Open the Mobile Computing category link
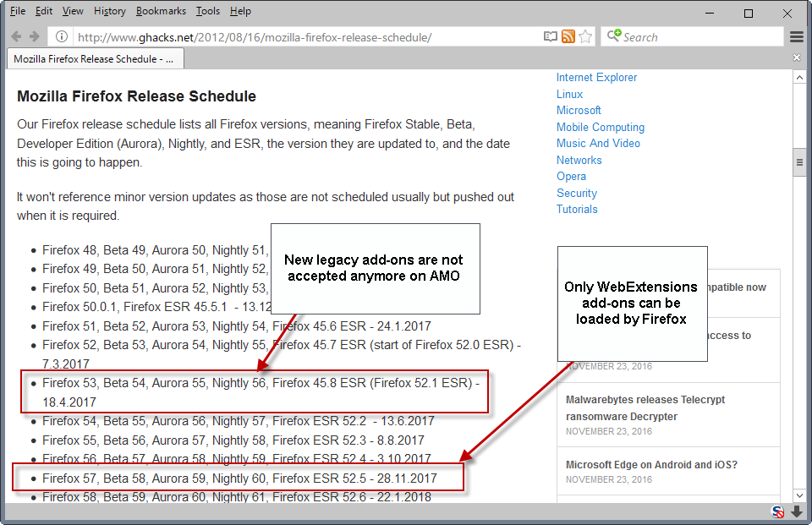Image resolution: width=812 pixels, height=525 pixels. (x=601, y=127)
